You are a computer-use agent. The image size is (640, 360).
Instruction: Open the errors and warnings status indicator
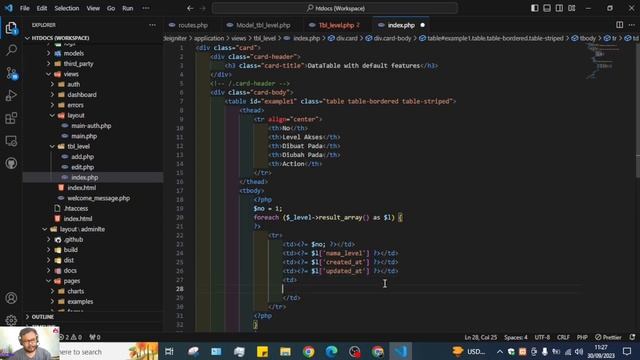(71, 337)
